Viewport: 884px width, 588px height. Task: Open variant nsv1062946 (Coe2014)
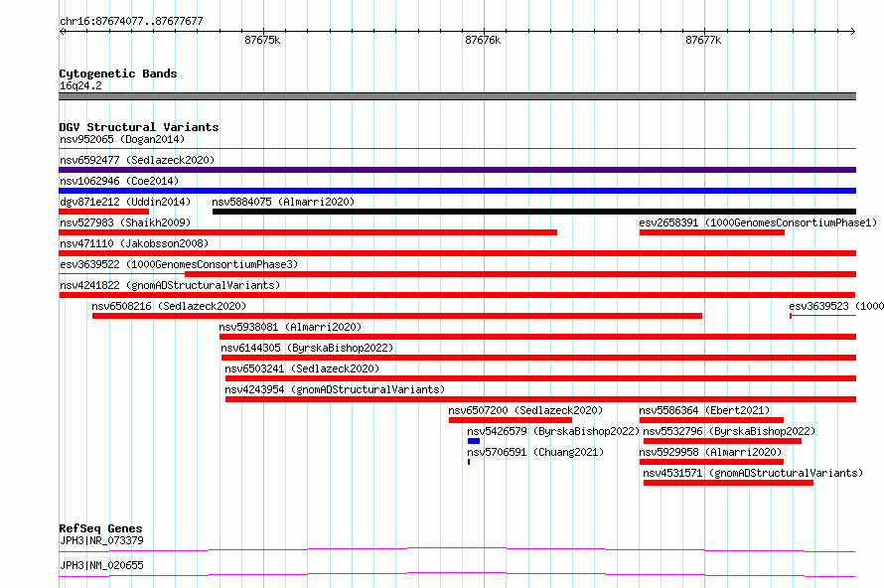click(x=119, y=181)
